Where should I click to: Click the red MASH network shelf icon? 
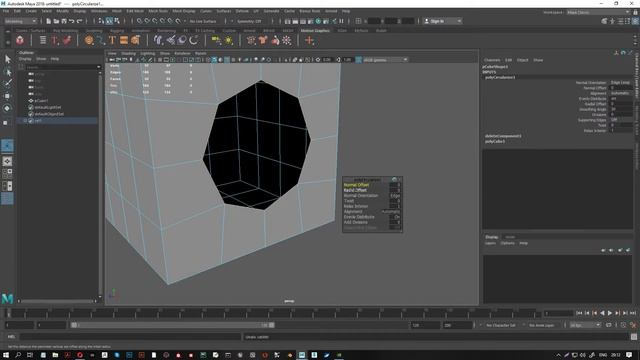20,40
